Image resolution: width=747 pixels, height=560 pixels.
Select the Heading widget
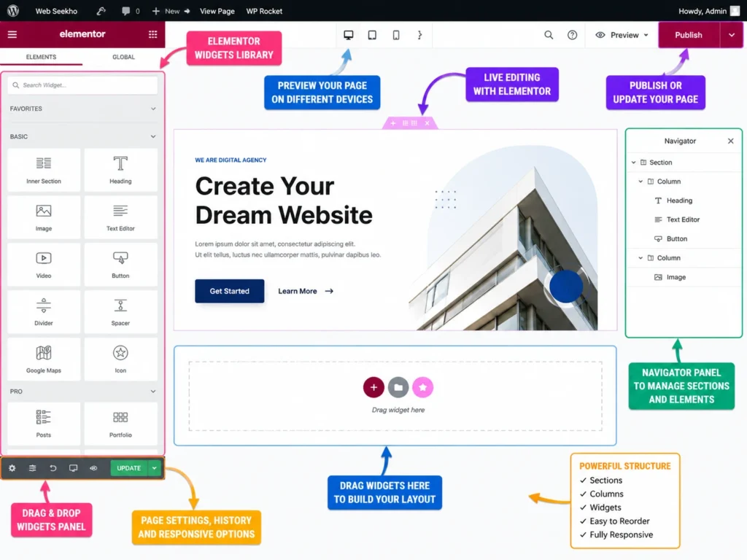[120, 170]
